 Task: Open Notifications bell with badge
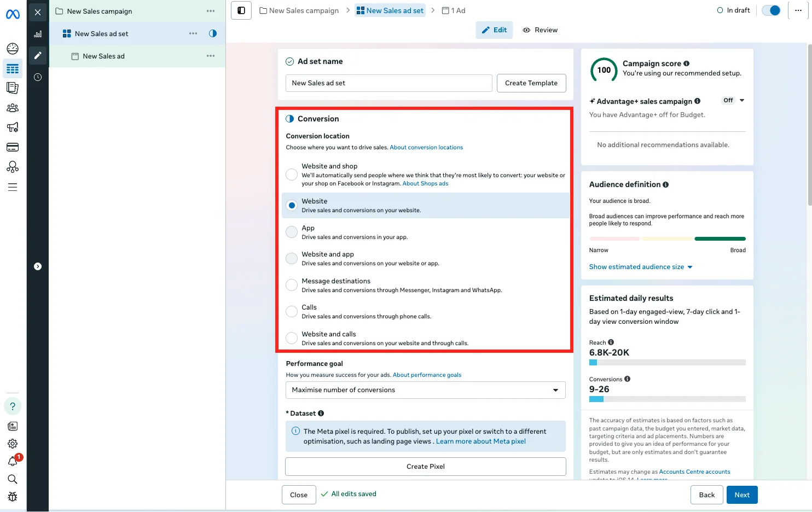pos(13,461)
